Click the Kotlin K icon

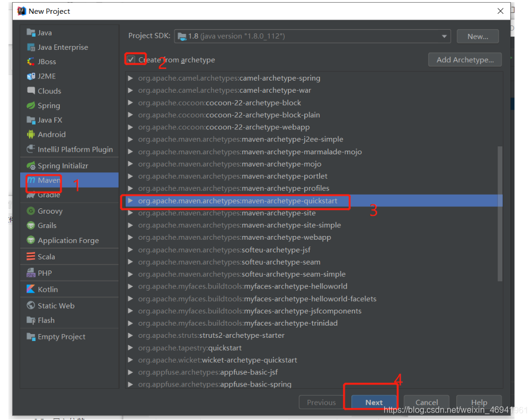31,289
